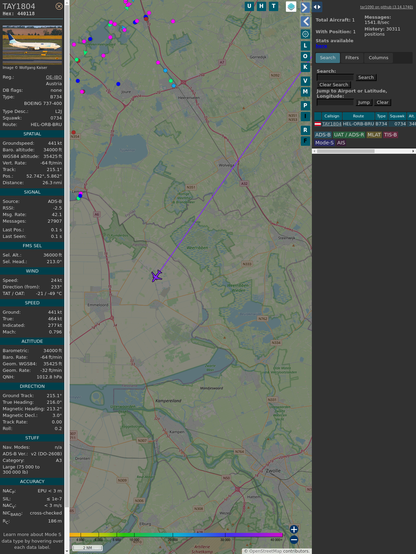
Task: Open stats via the 'here' link
Action: [x=321, y=46]
